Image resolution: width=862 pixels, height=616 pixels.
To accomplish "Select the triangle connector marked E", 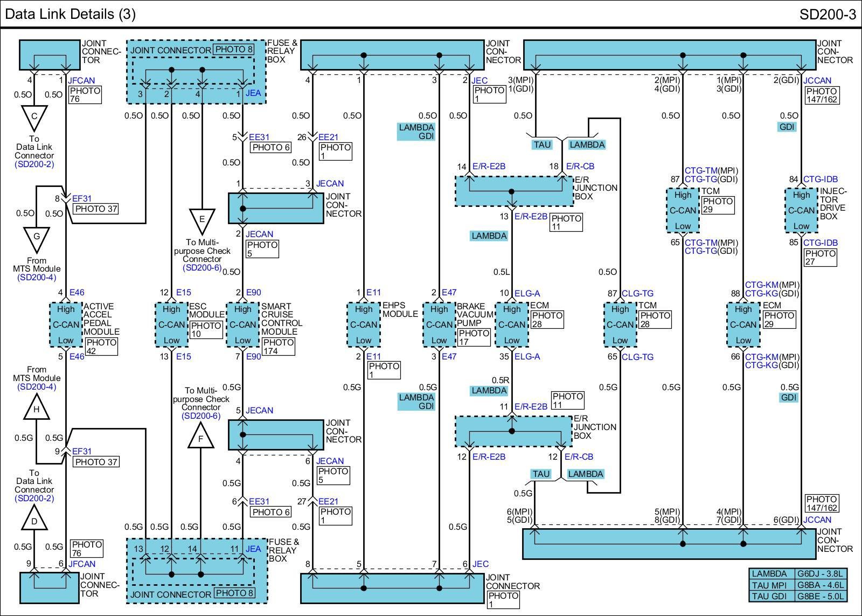I will pos(202,220).
